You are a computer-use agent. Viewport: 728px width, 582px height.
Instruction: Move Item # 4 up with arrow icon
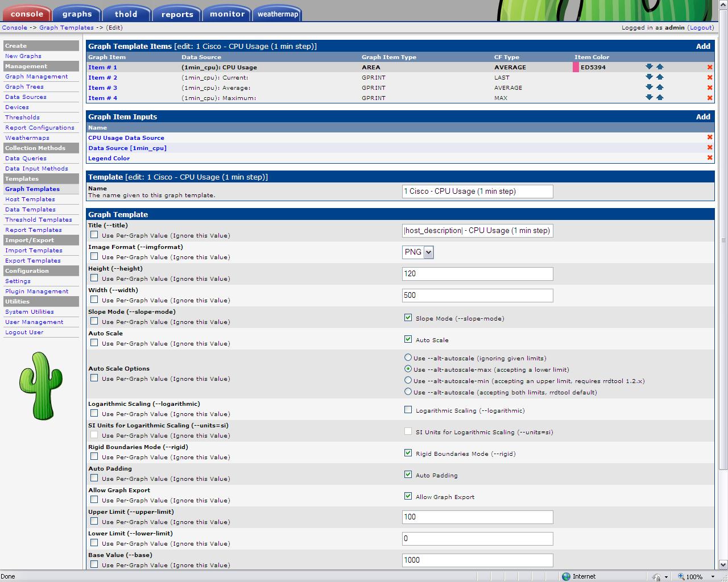click(x=660, y=98)
